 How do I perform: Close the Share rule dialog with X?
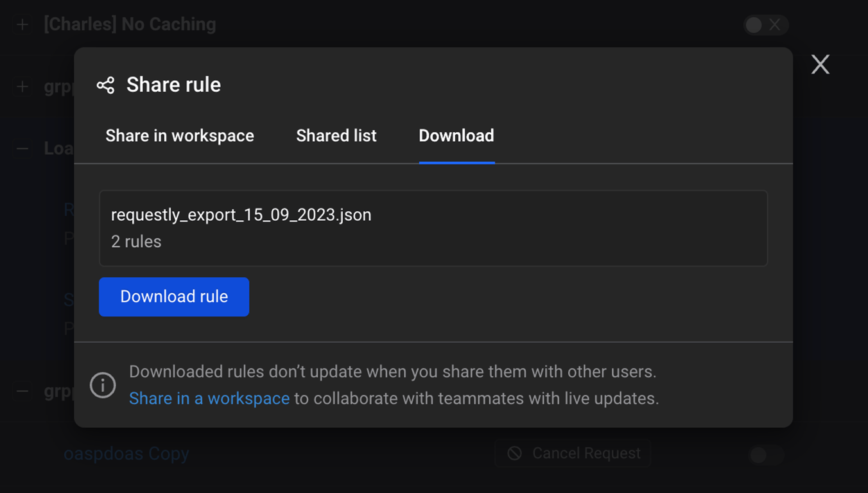(820, 64)
